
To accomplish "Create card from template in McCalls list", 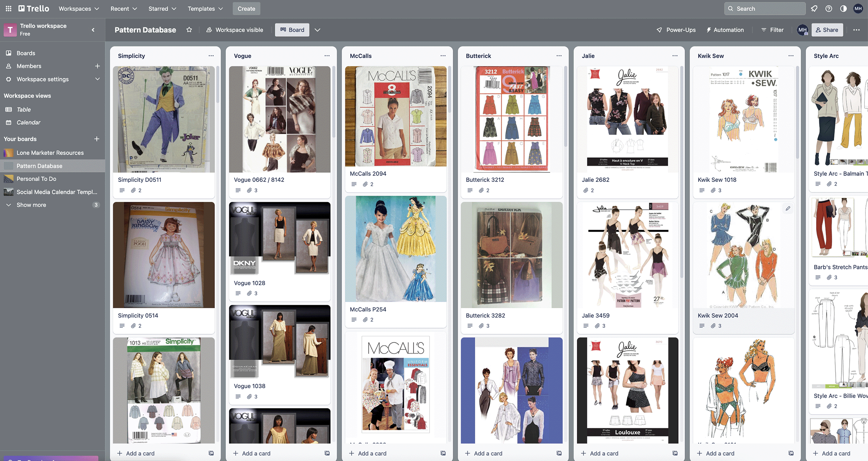I will (x=443, y=453).
